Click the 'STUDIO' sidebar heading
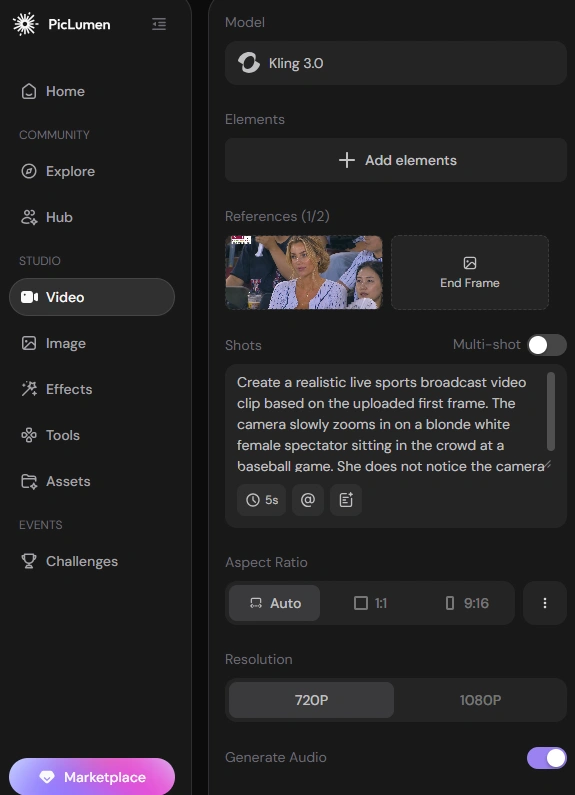575x795 pixels. pos(40,261)
